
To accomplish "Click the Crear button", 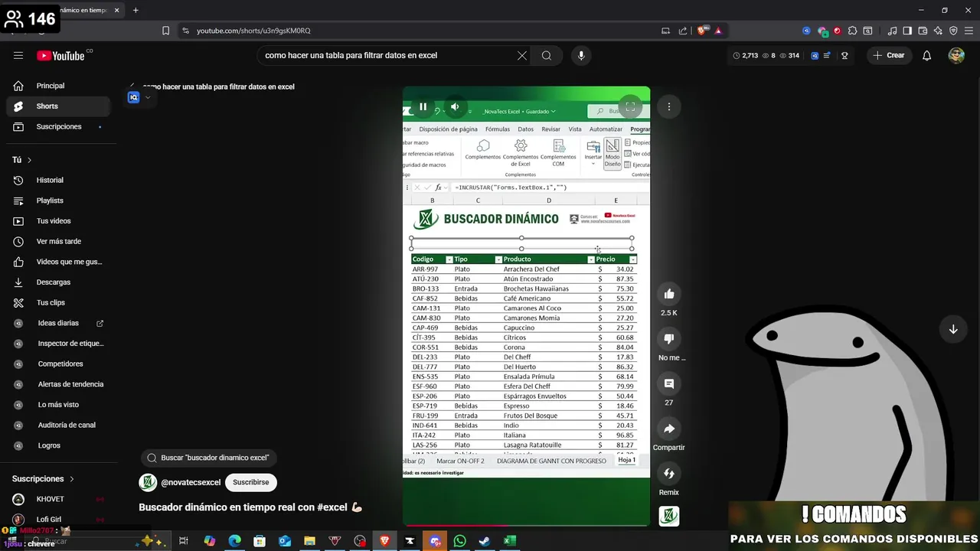I will click(889, 55).
